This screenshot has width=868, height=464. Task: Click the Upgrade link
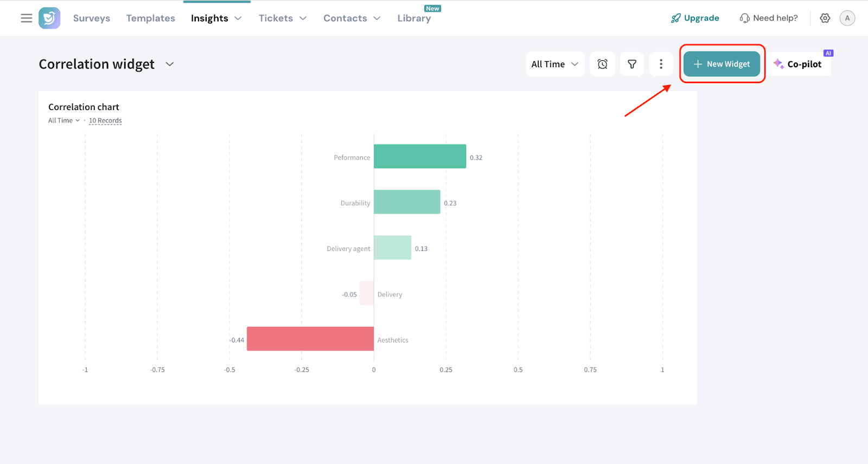[695, 18]
